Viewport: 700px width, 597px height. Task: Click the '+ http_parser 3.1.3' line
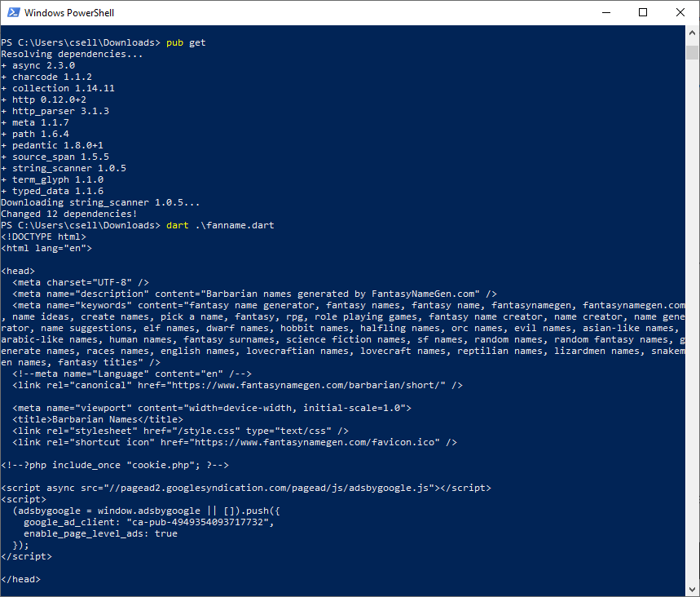point(55,111)
